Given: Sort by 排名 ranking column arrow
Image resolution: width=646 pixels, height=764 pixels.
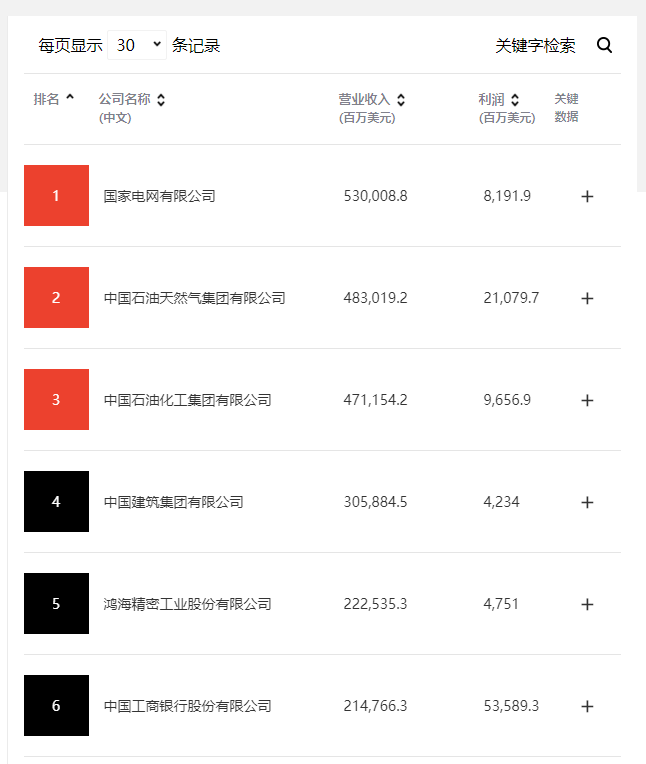Looking at the screenshot, I should point(70,97).
